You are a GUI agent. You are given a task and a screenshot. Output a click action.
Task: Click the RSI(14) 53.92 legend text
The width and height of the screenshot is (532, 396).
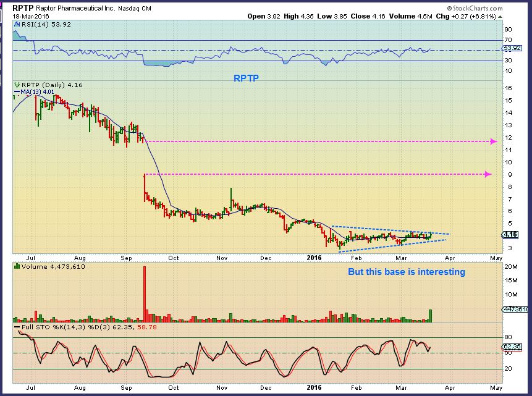point(46,25)
